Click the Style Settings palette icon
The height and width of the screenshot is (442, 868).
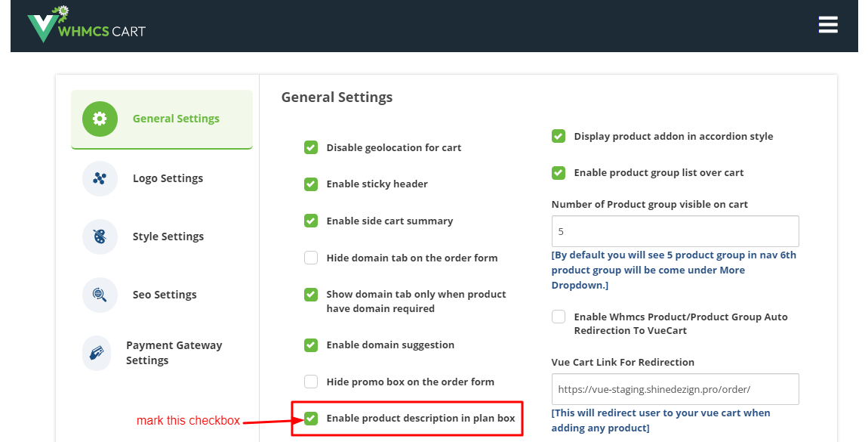click(100, 236)
